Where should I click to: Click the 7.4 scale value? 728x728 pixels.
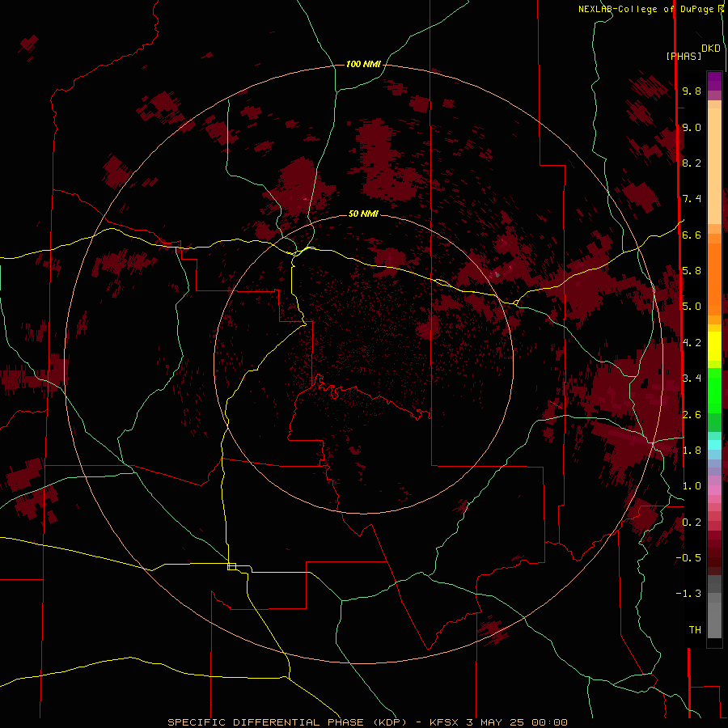(x=692, y=199)
